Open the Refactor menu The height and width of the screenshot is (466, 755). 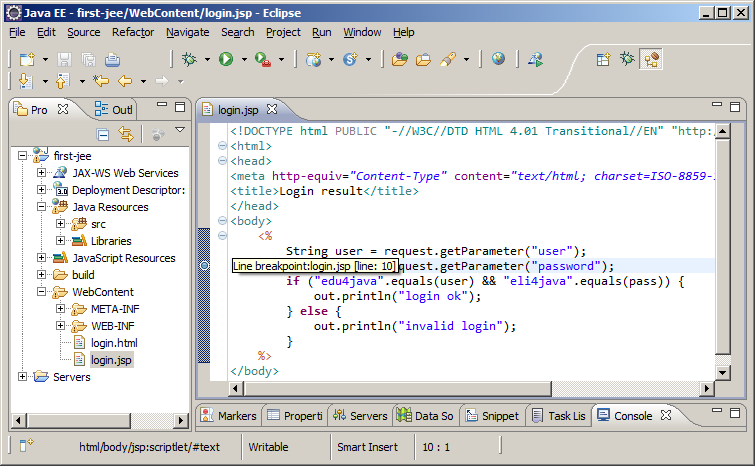coord(133,32)
